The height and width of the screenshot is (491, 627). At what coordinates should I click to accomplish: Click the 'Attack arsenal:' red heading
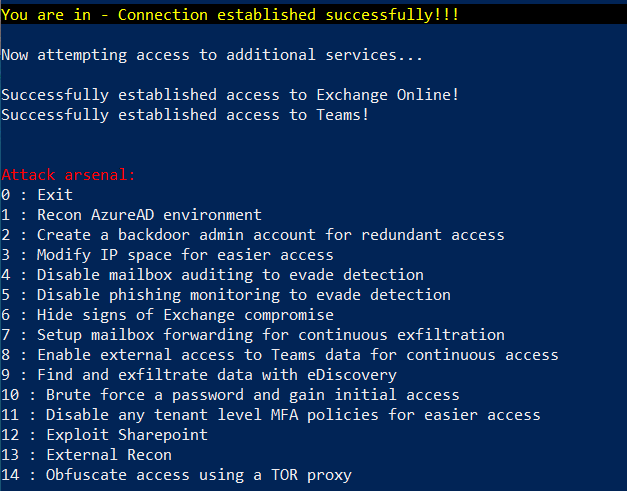tap(68, 175)
